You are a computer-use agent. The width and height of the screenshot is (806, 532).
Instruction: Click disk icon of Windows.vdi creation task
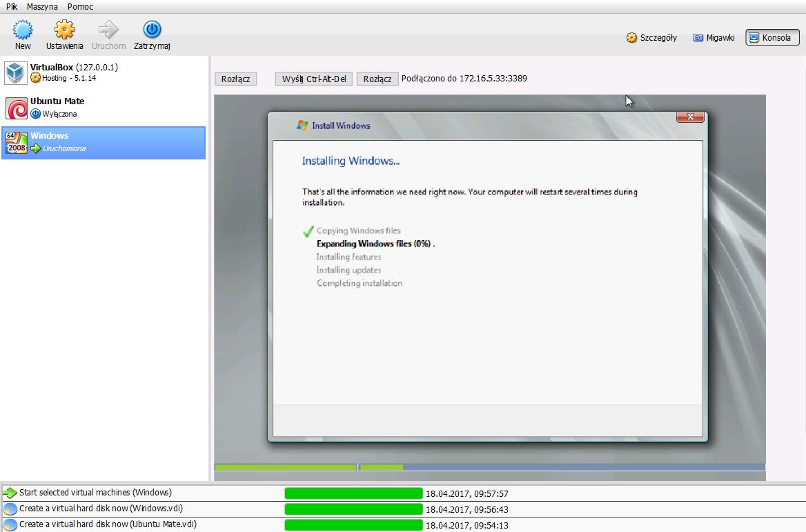tap(10, 509)
